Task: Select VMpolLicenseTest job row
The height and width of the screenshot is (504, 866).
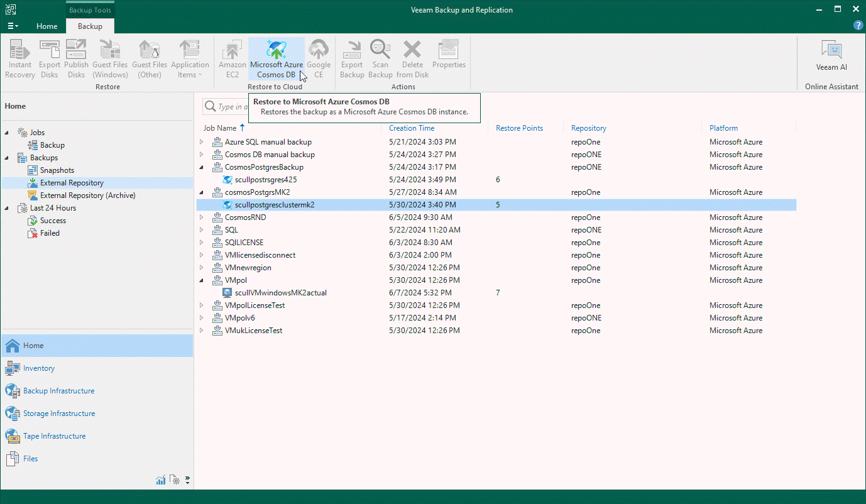Action: click(496, 305)
